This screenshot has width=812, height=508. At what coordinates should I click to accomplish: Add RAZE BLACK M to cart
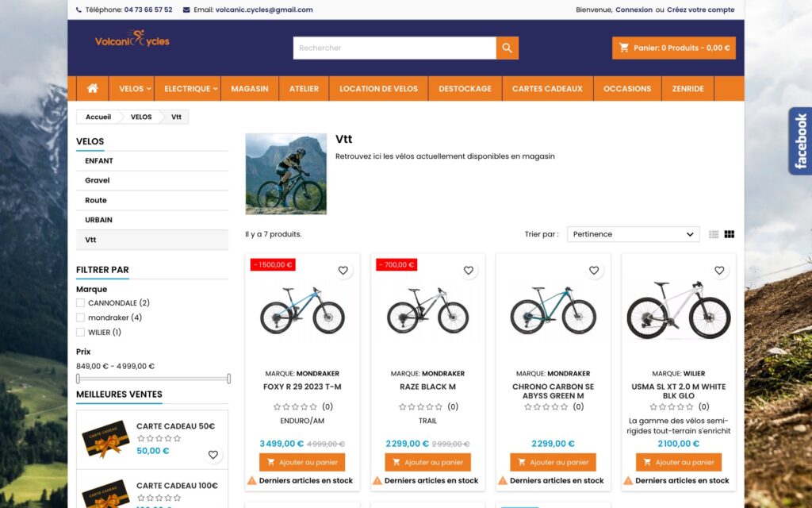427,463
